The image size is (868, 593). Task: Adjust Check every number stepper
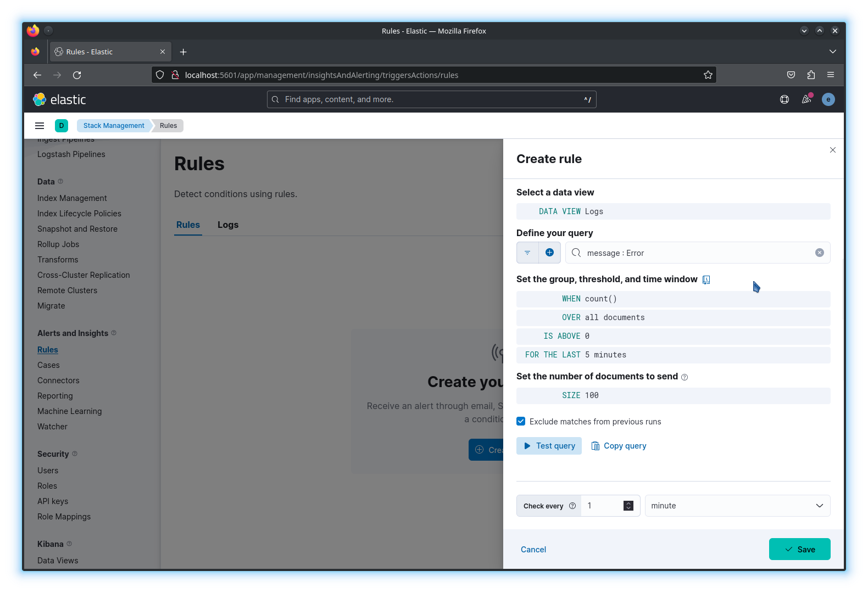pyautogui.click(x=628, y=506)
